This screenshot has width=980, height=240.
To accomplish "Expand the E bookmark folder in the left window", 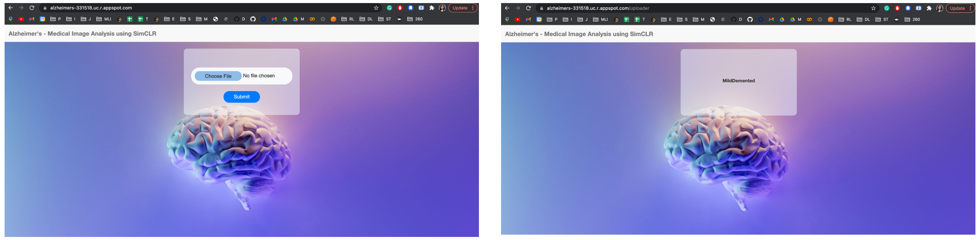I will click(170, 19).
